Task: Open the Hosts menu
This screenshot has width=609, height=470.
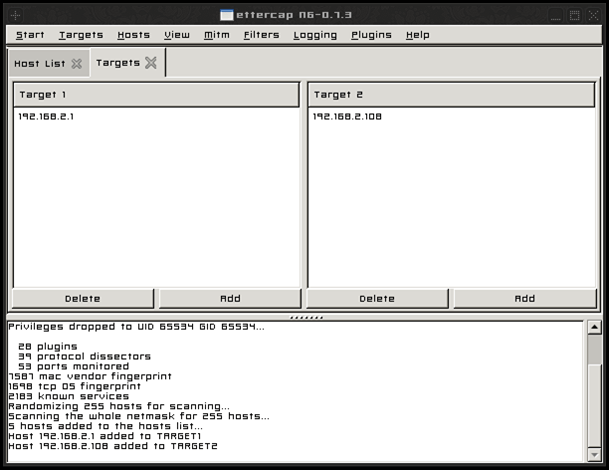Action: pyautogui.click(x=134, y=35)
